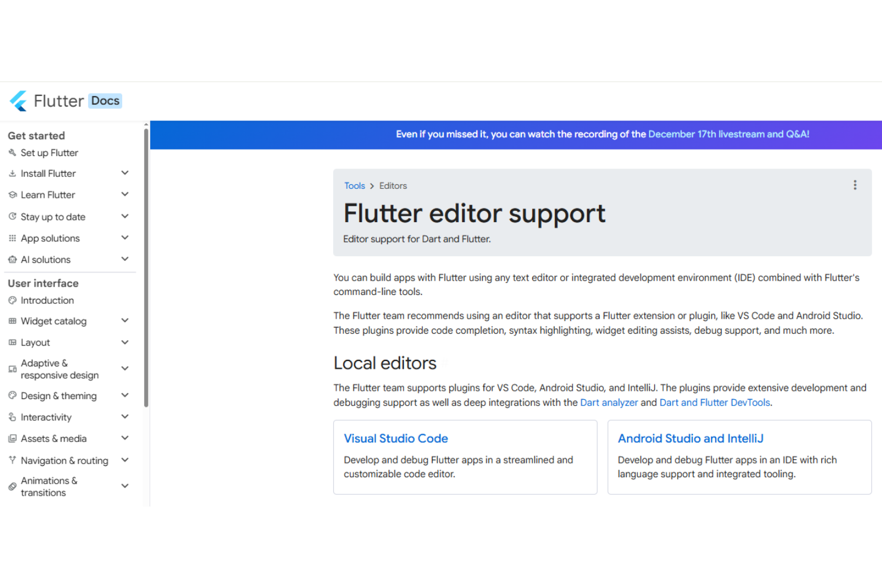Click the Widget catalog icon

12,321
